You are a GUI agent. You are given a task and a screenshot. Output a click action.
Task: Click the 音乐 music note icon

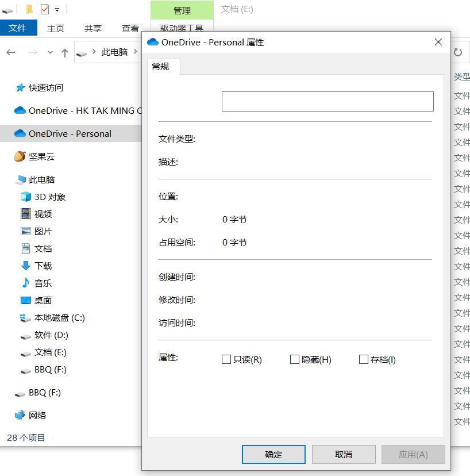pyautogui.click(x=26, y=283)
